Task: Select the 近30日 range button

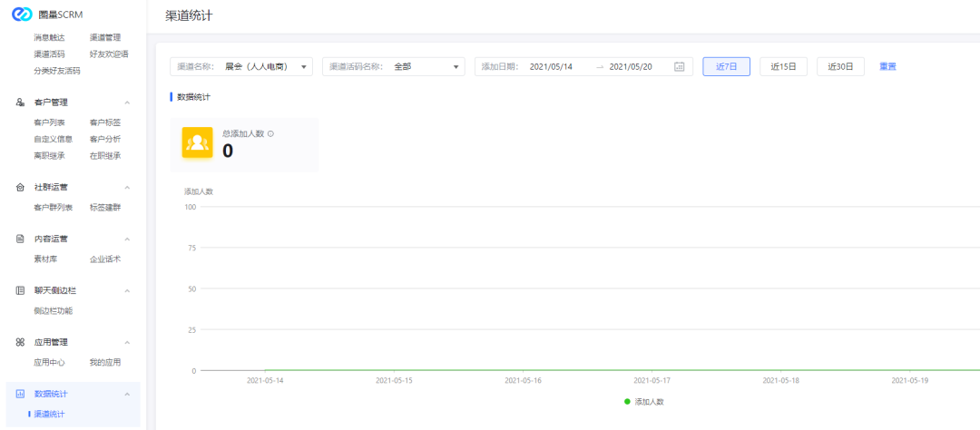Action: [x=840, y=67]
